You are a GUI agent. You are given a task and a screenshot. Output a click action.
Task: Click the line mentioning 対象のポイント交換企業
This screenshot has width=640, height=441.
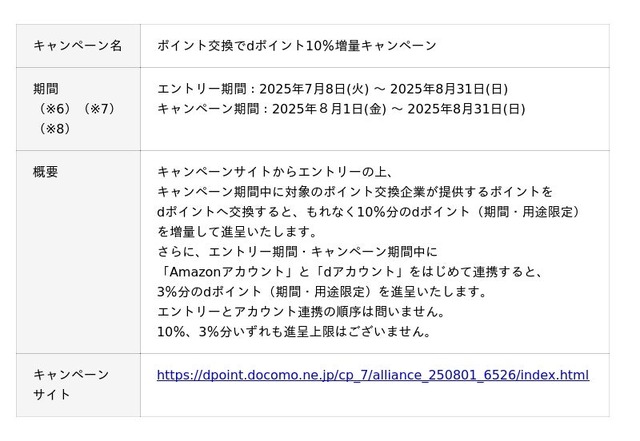point(355,192)
